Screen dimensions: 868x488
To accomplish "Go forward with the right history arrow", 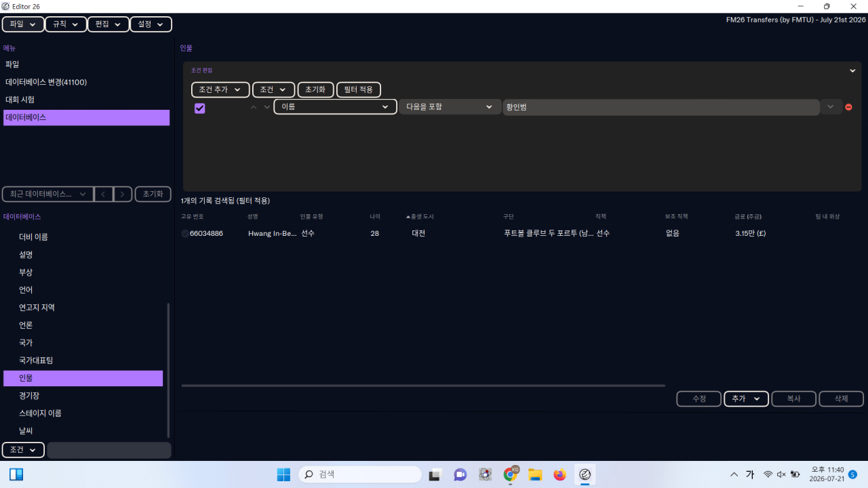I will pyautogui.click(x=122, y=194).
